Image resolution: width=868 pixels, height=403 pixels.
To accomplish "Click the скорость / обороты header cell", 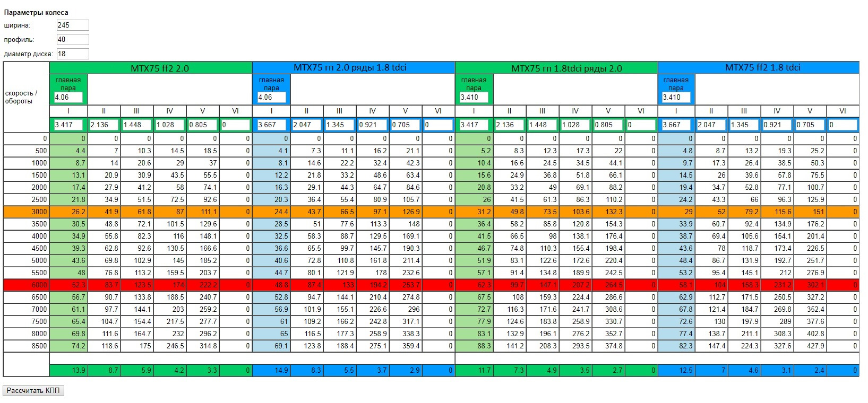I will [26, 97].
